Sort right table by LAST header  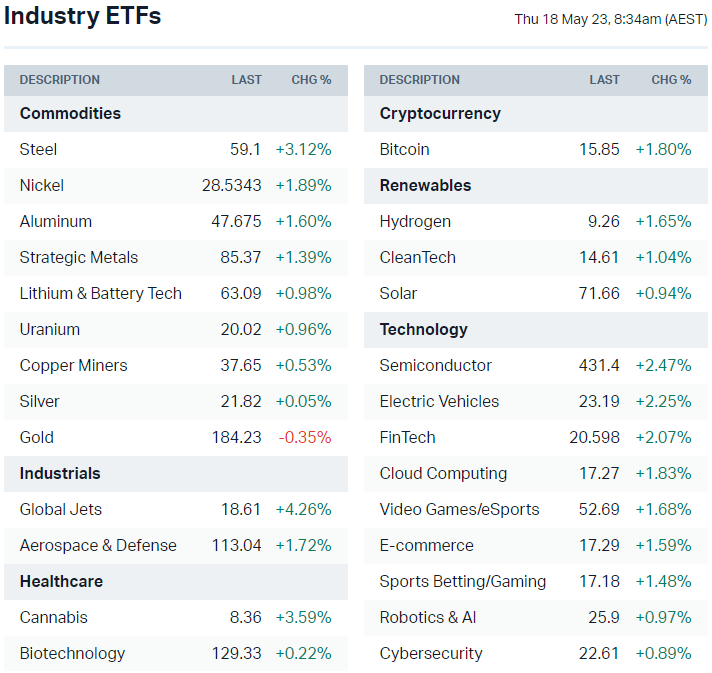[x=605, y=80]
